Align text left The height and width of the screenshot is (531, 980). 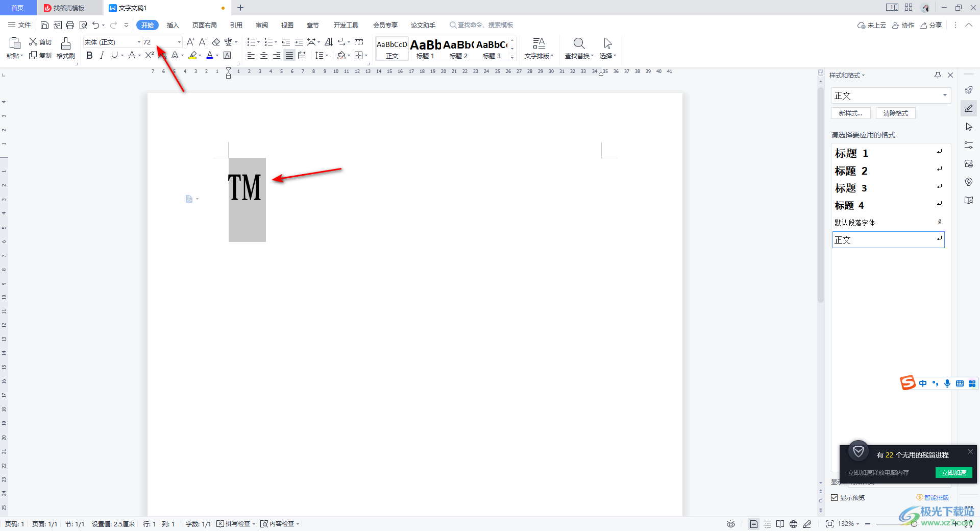(x=251, y=55)
